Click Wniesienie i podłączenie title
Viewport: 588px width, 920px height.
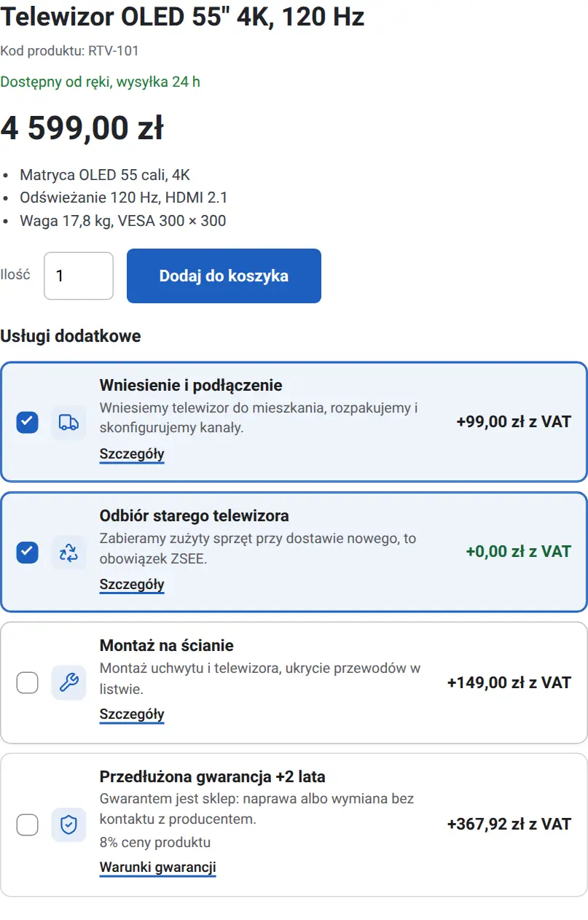pos(191,385)
